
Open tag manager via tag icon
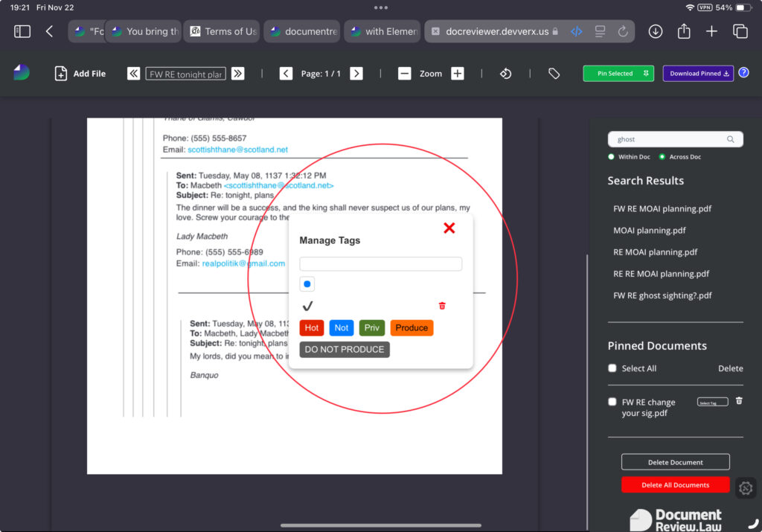(x=554, y=74)
